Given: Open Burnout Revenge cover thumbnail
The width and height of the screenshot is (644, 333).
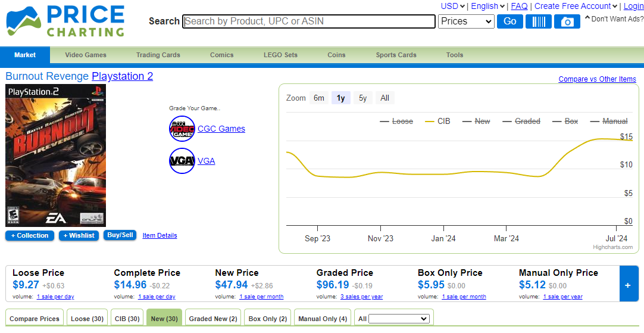Looking at the screenshot, I should click(x=55, y=155).
